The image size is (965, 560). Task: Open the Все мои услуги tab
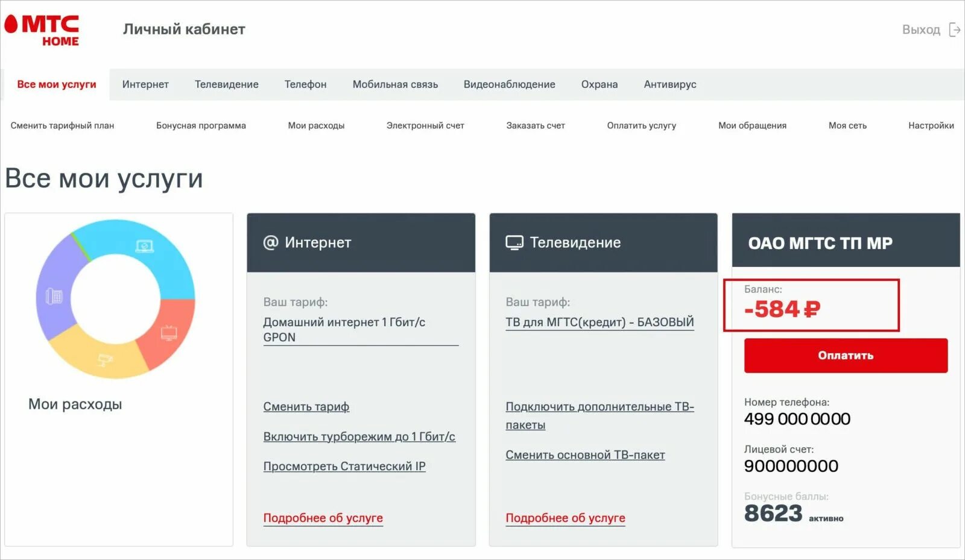(x=57, y=84)
